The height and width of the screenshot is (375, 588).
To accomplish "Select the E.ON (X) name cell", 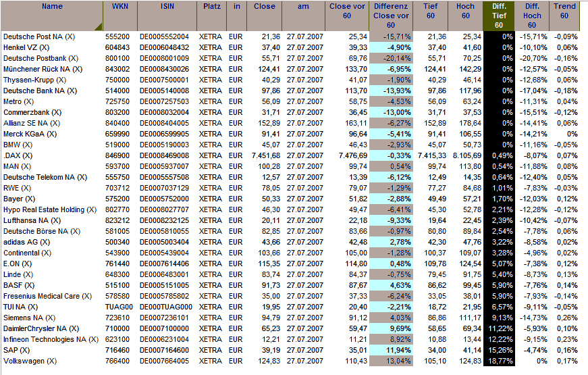I will (x=18, y=264).
